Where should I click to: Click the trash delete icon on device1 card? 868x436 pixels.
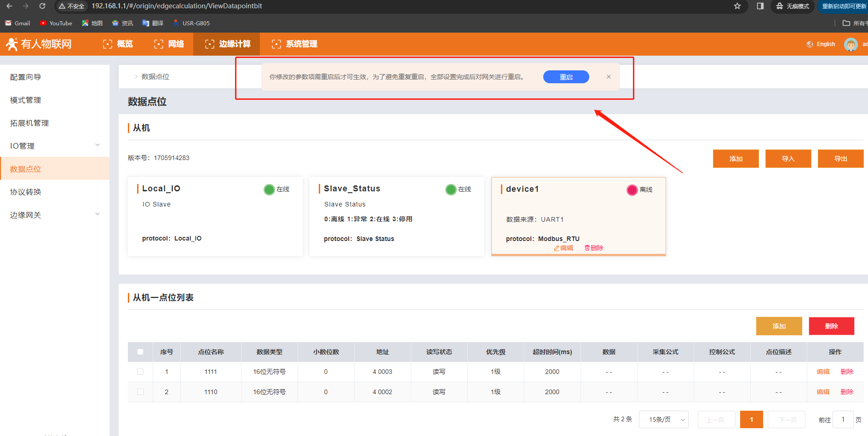pos(587,248)
